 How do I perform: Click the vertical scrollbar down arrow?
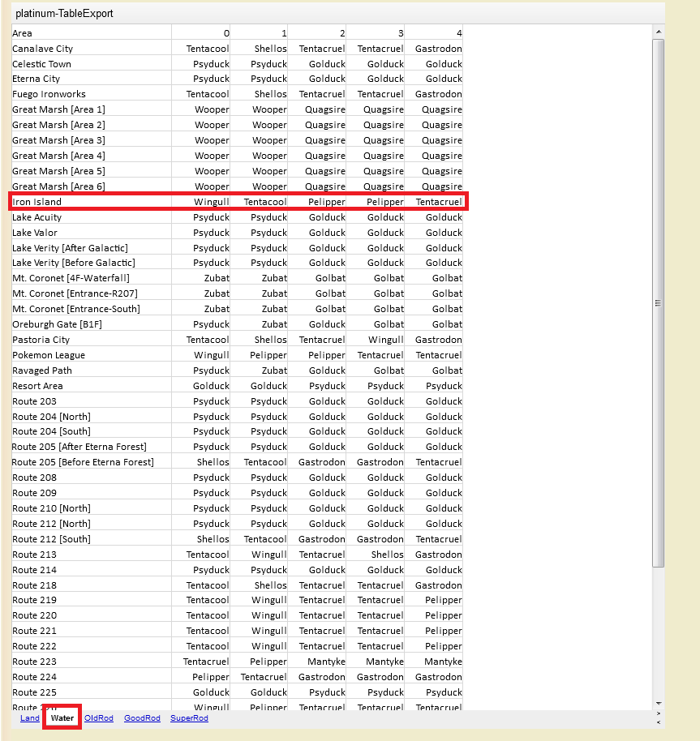point(658,704)
